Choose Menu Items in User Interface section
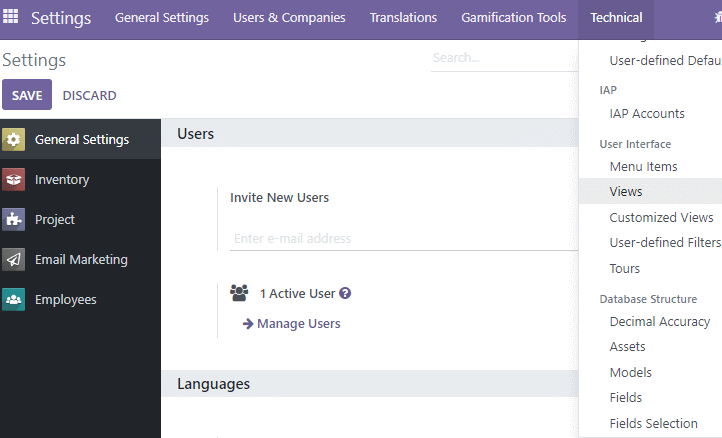 pyautogui.click(x=643, y=166)
